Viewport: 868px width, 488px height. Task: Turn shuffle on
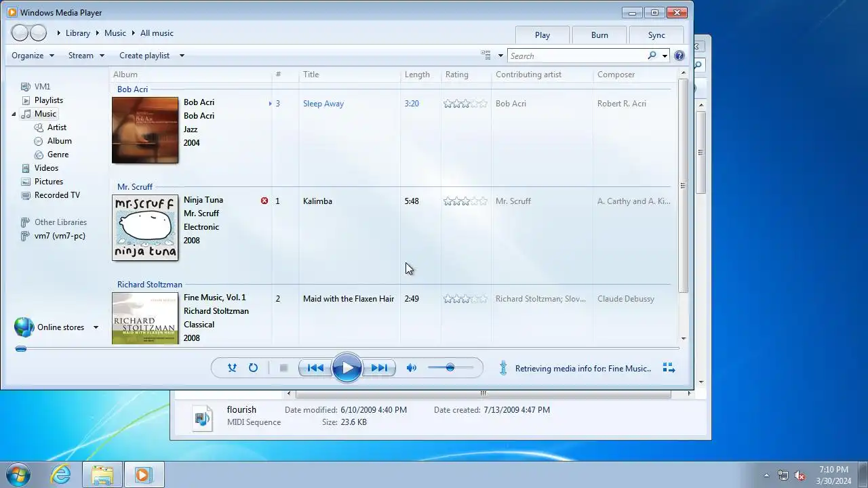click(x=232, y=368)
